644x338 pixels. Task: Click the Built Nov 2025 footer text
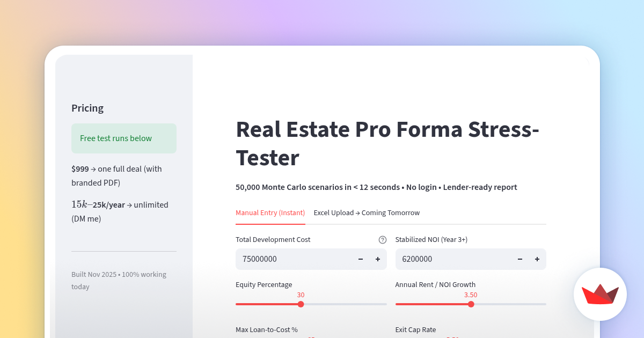[x=119, y=280]
